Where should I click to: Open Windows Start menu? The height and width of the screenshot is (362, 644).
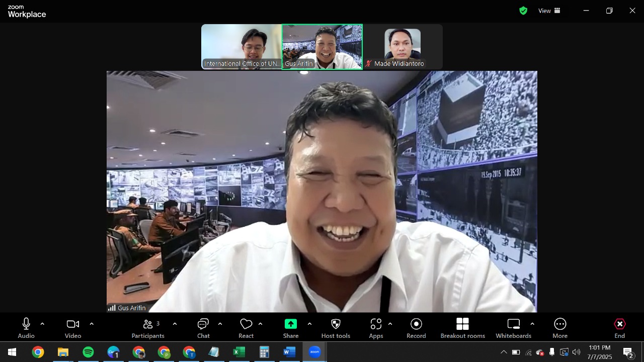click(12, 352)
